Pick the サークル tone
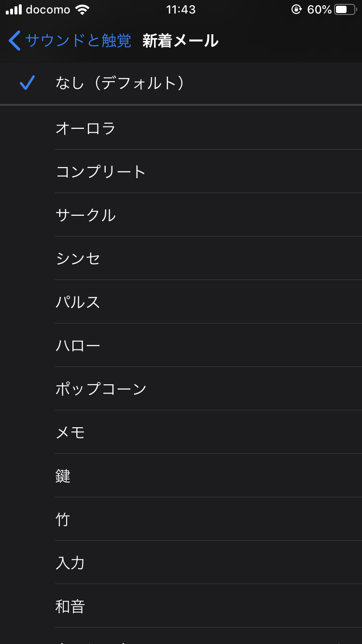 [86, 215]
